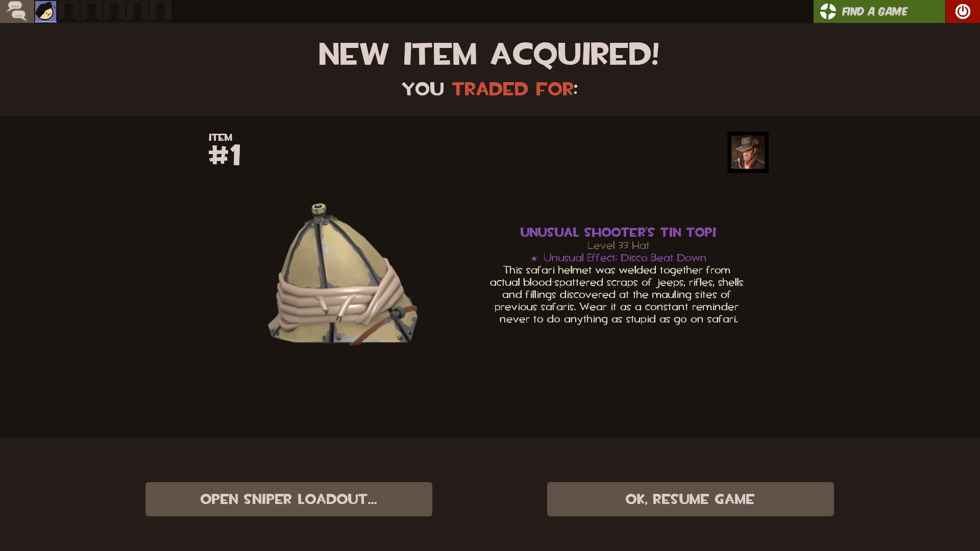Viewport: 980px width, 551px height.
Task: Click the Unusual Shooter's Tin Topi name
Action: pos(618,232)
